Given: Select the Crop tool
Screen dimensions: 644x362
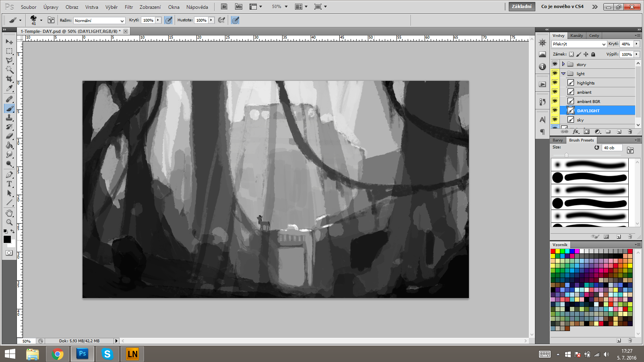Looking at the screenshot, I should point(9,79).
